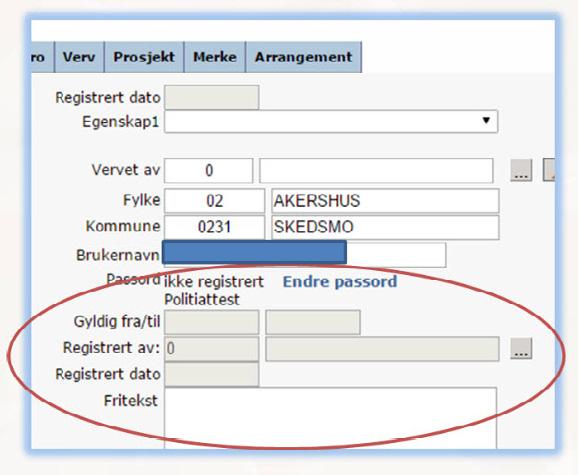Select the Merke tab

click(215, 57)
